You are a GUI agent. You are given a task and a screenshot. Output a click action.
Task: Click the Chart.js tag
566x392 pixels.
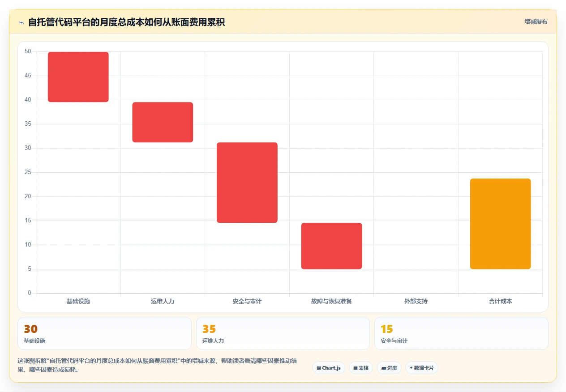[329, 368]
